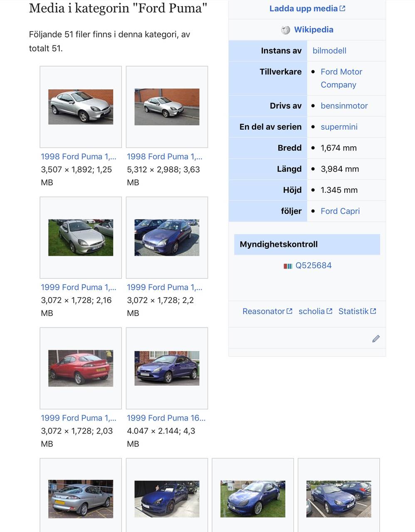Viewport: 415px width, 532px height.
Task: Open the Ford Capri link
Action: click(x=340, y=211)
